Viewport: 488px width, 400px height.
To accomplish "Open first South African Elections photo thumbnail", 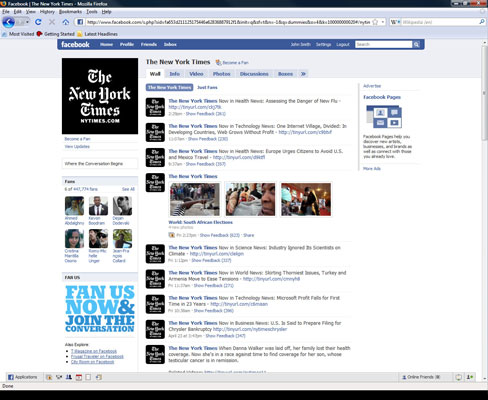I will click(195, 199).
